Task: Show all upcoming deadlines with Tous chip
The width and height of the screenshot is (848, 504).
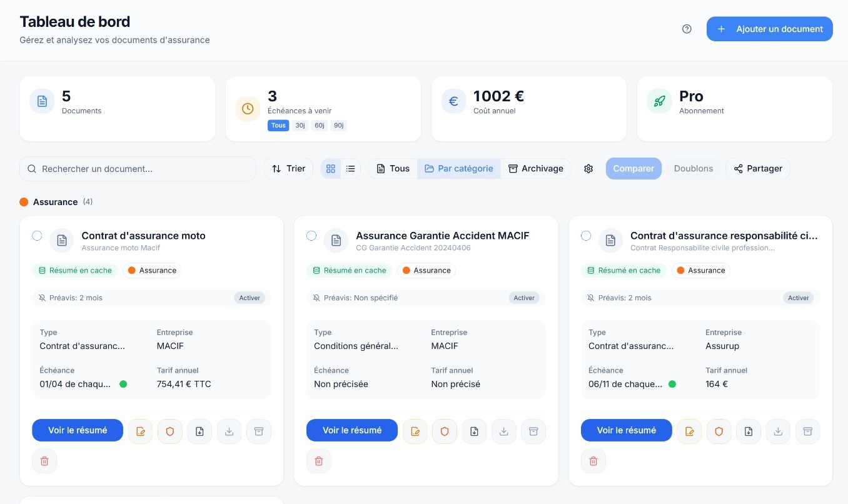Action: pyautogui.click(x=278, y=126)
